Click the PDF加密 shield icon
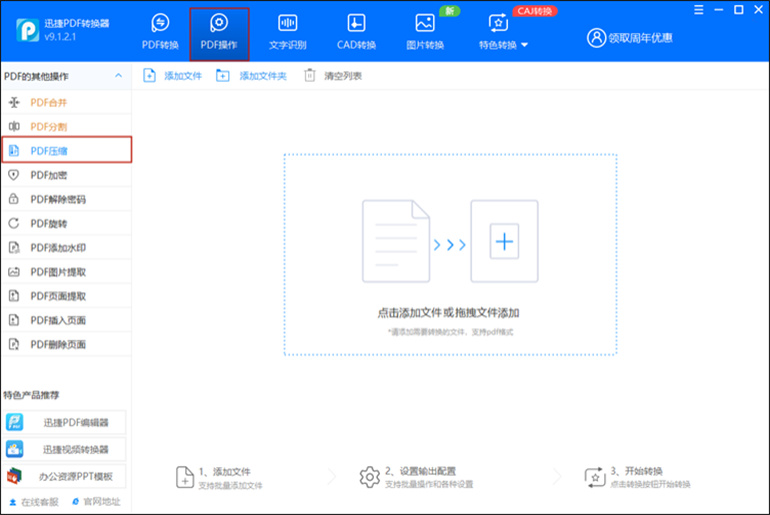The image size is (770, 515). click(14, 175)
